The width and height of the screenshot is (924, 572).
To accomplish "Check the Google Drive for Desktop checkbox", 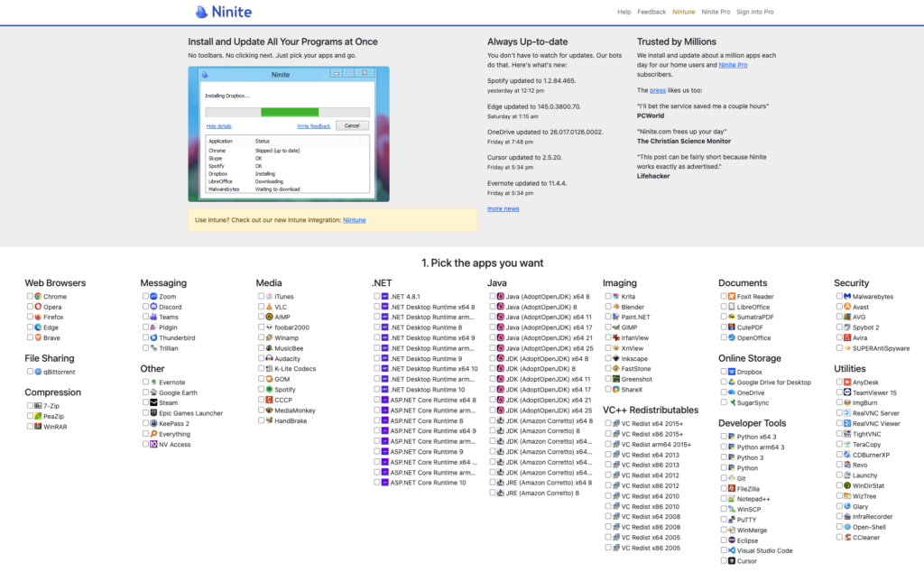I will 723,382.
